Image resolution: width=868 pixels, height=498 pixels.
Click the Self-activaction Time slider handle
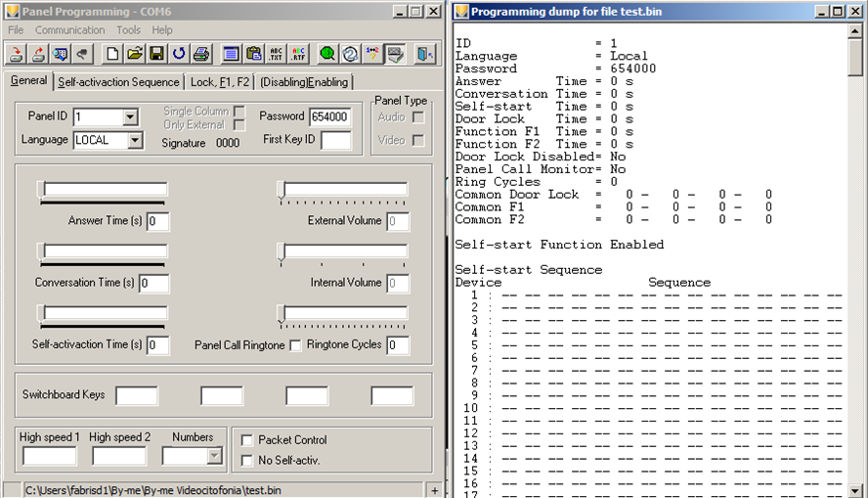click(x=41, y=313)
